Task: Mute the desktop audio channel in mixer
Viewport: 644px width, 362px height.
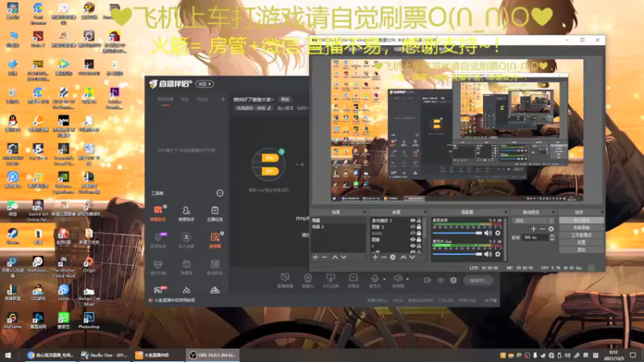Action: coord(488,232)
